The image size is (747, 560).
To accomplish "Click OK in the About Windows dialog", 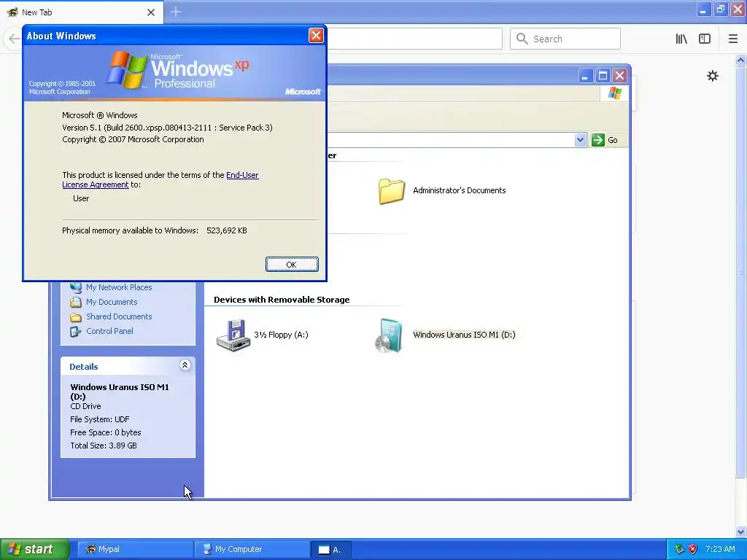I will point(292,264).
